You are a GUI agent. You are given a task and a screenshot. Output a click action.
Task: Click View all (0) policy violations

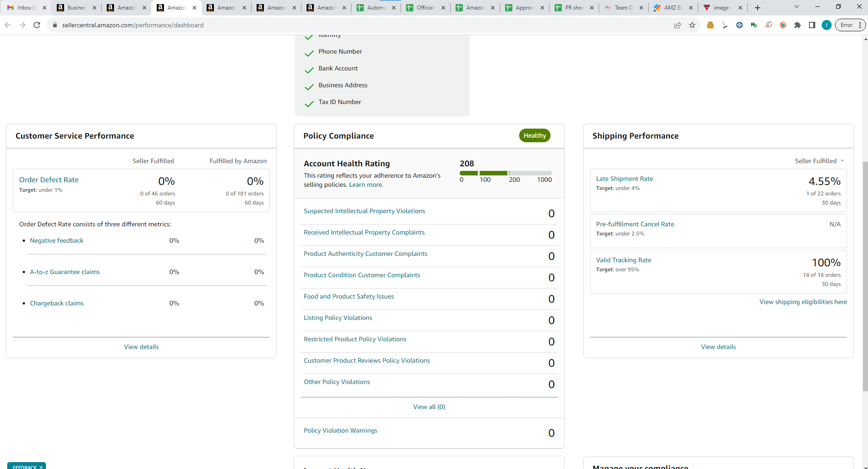pos(429,407)
